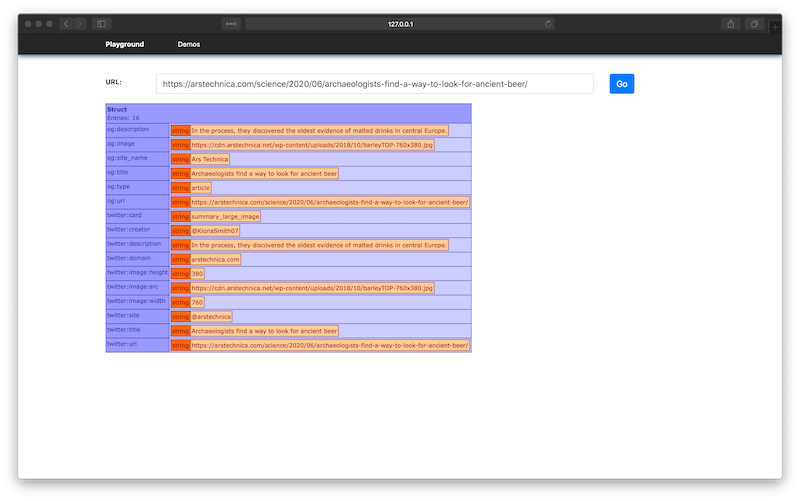Click the og:url arstechnica link value
The height and width of the screenshot is (501, 800).
(x=330, y=202)
